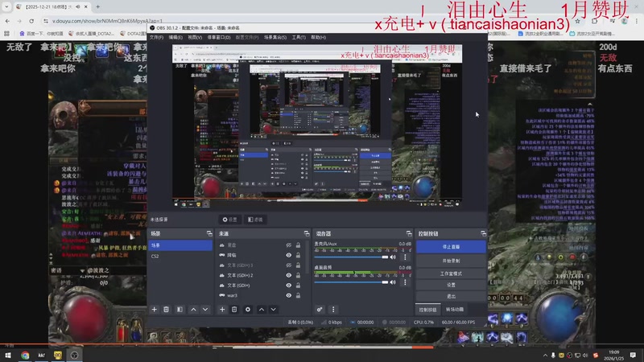This screenshot has height=362, width=644.
Task: Open Sogou input icon in system tray
Action: click(596, 355)
